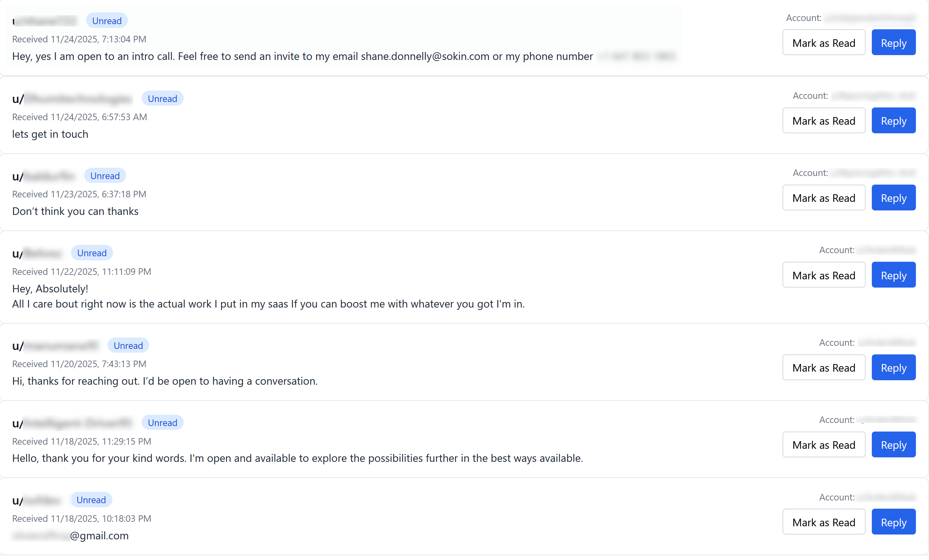This screenshot has width=929, height=560.
Task: Click the Unread badge on the 6:57:53 AM message
Action: pyautogui.click(x=162, y=98)
